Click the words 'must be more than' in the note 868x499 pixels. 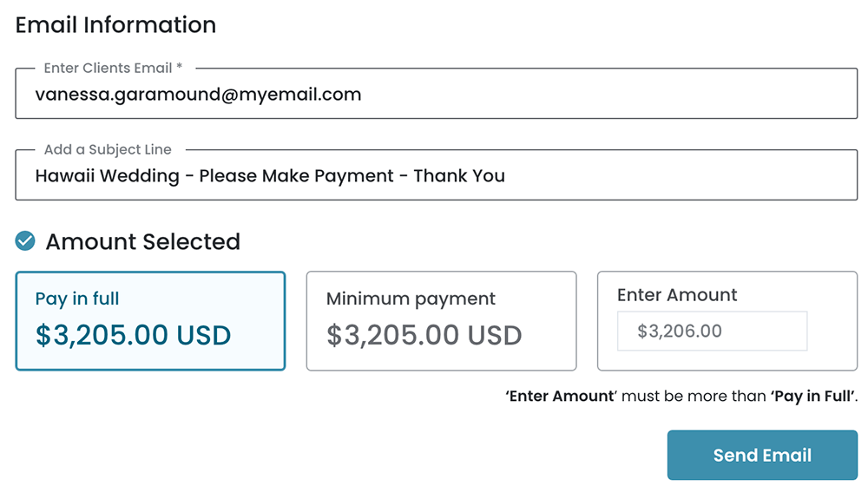click(693, 396)
